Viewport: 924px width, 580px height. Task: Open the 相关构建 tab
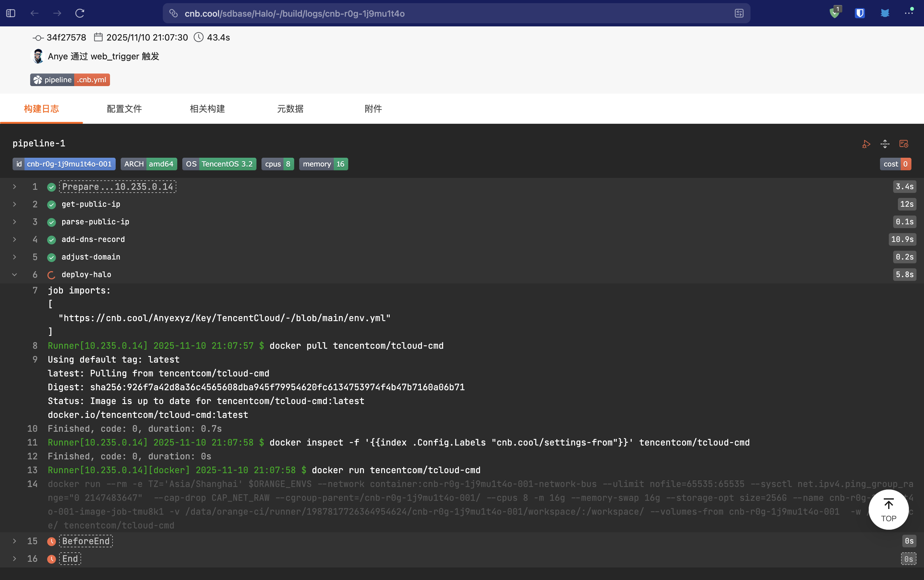[x=207, y=109]
